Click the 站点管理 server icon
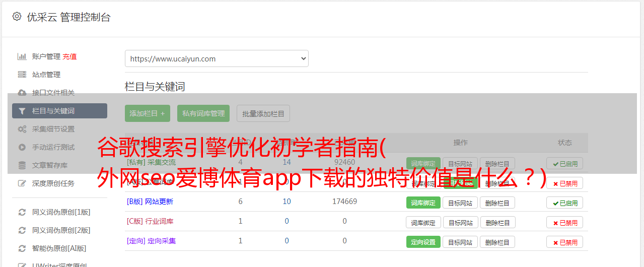 22,75
